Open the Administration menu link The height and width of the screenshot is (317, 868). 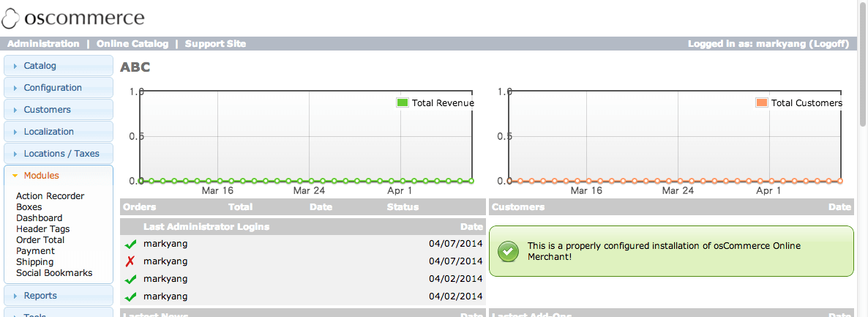coord(43,44)
